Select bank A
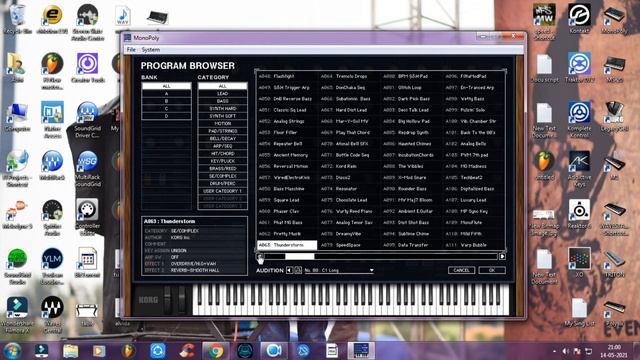The height and width of the screenshot is (360, 640). click(x=166, y=93)
